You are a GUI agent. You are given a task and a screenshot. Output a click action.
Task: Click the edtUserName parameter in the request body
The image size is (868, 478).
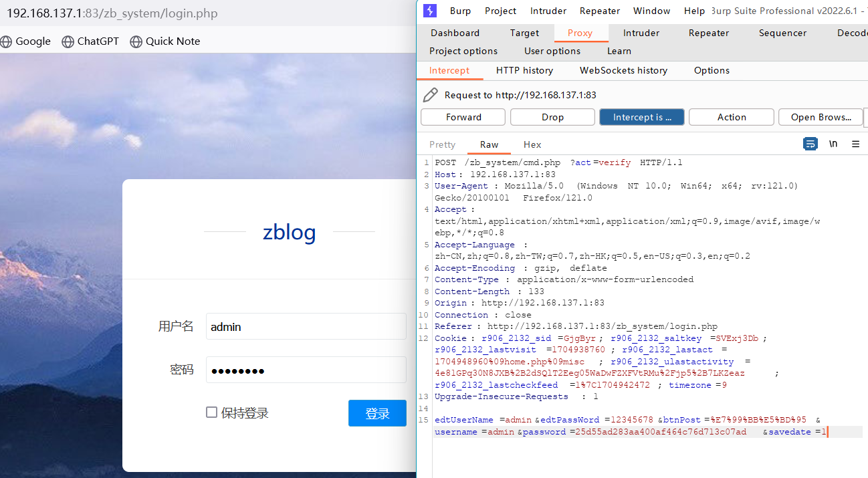click(464, 420)
